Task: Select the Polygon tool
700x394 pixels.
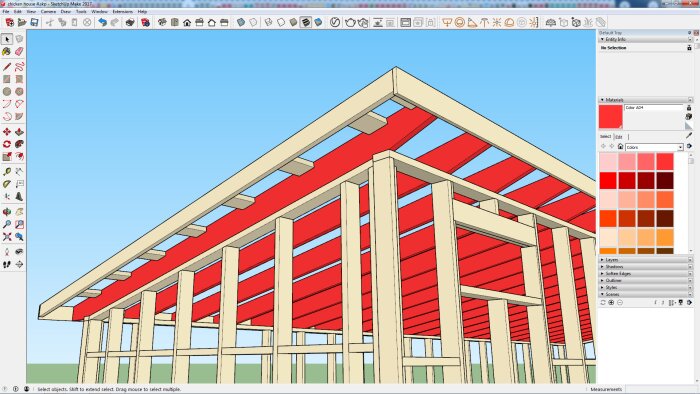Action: [x=19, y=91]
